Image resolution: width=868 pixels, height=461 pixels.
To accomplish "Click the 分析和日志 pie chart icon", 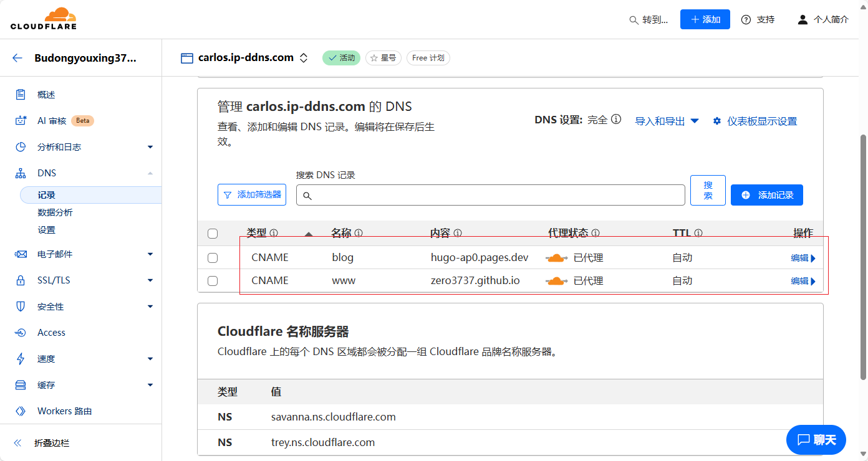I will [x=21, y=147].
